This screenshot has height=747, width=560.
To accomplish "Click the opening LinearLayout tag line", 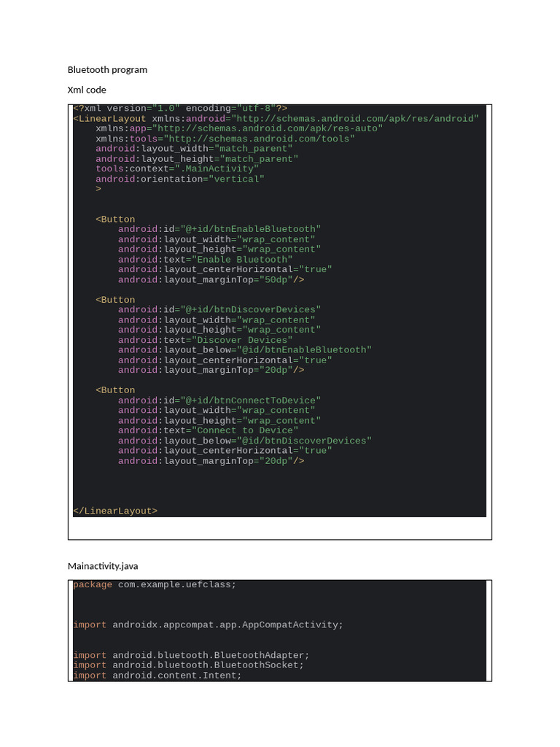I will click(276, 118).
